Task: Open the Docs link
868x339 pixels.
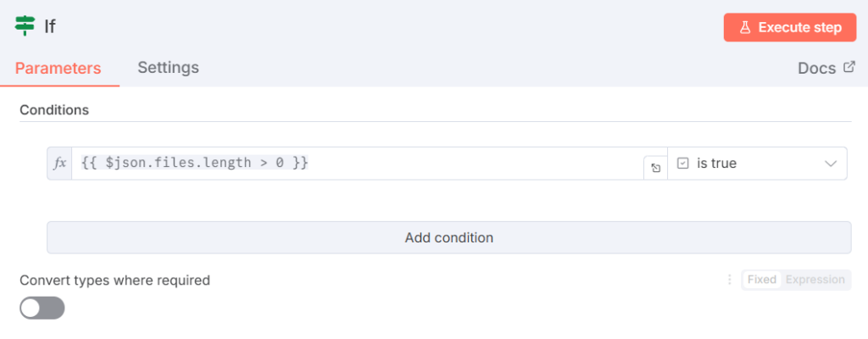Action: click(x=816, y=69)
